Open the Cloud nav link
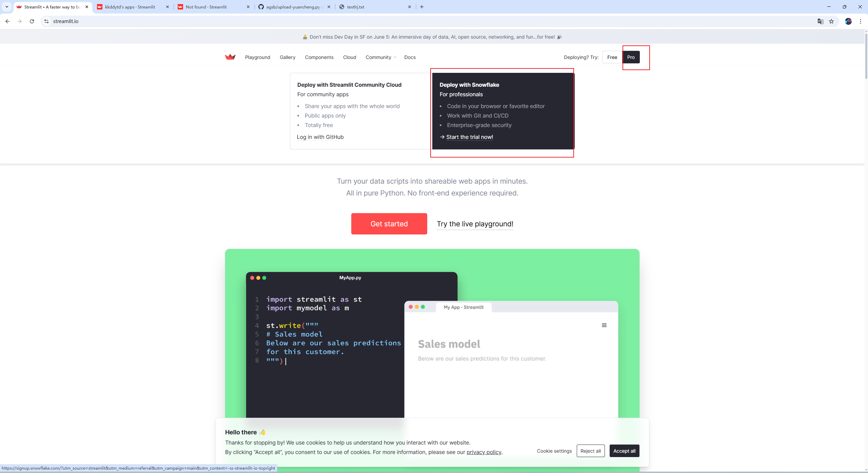Viewport: 868px width, 473px height. tap(350, 57)
